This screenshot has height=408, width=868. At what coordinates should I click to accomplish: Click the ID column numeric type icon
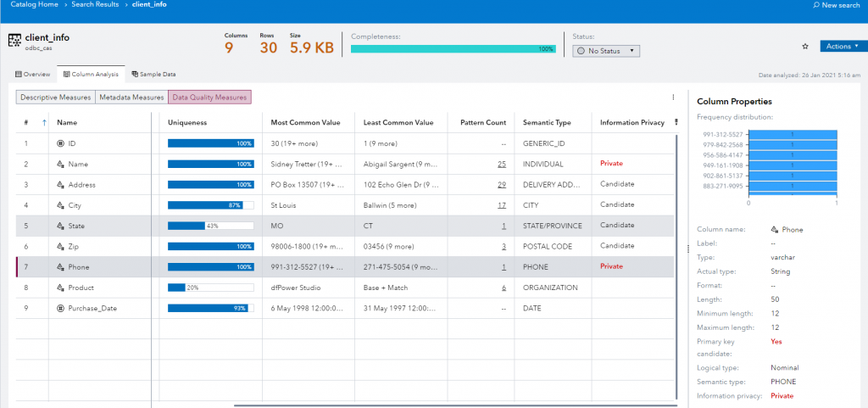pos(60,143)
